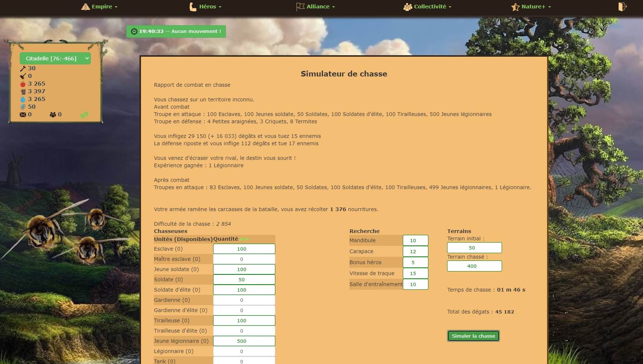Click the Troupe en défense line
643x364 pixels.
coord(235,121)
